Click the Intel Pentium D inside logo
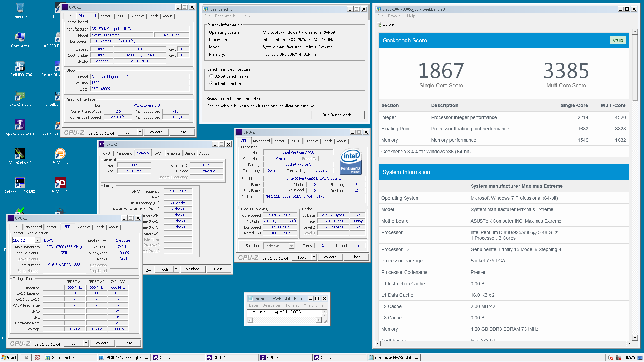This screenshot has height=362, width=644. click(351, 161)
